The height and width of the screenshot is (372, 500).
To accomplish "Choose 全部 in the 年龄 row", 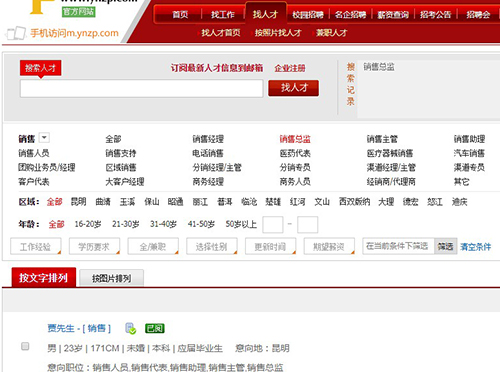I will [x=57, y=224].
